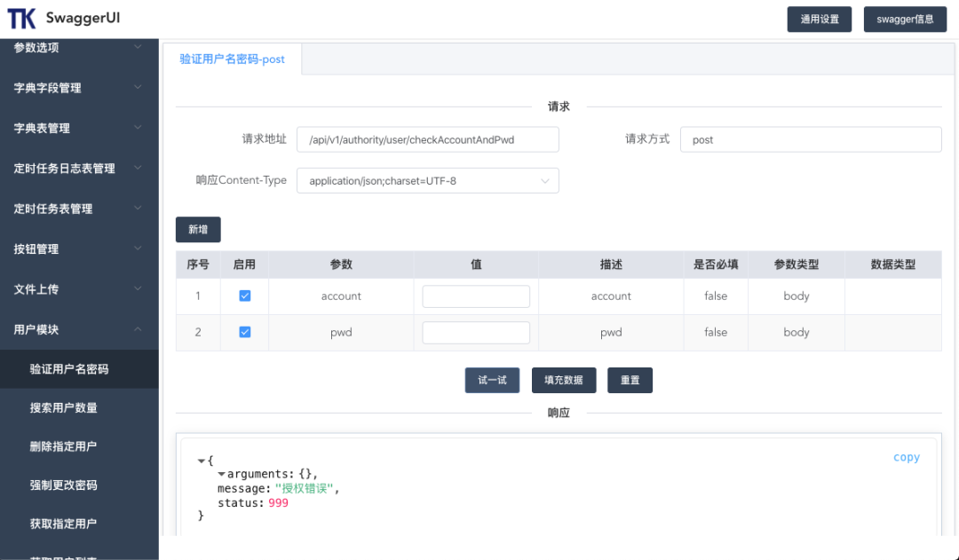Viewport: 959px width, 560px height.
Task: Select the 定时任务表管理 menu label
Action: click(x=53, y=209)
